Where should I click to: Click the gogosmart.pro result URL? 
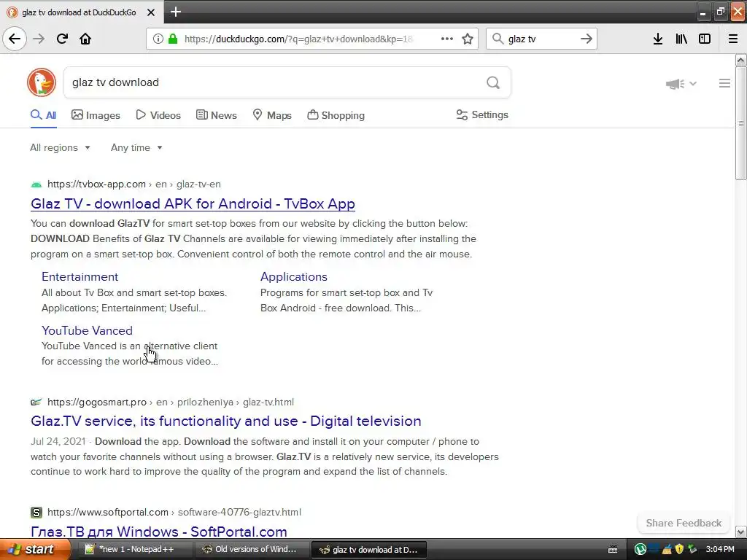point(171,402)
